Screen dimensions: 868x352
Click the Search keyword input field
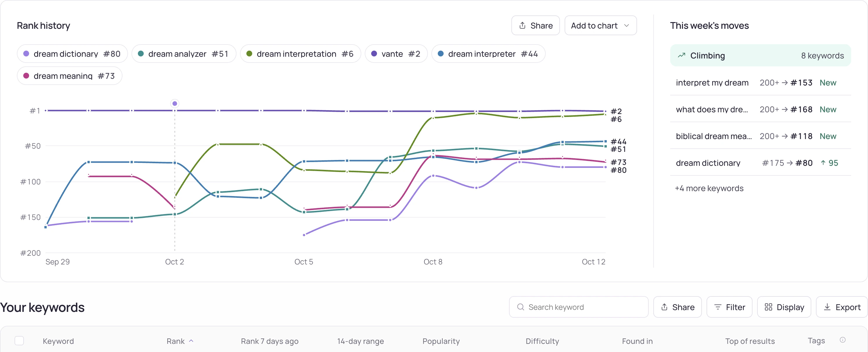578,307
